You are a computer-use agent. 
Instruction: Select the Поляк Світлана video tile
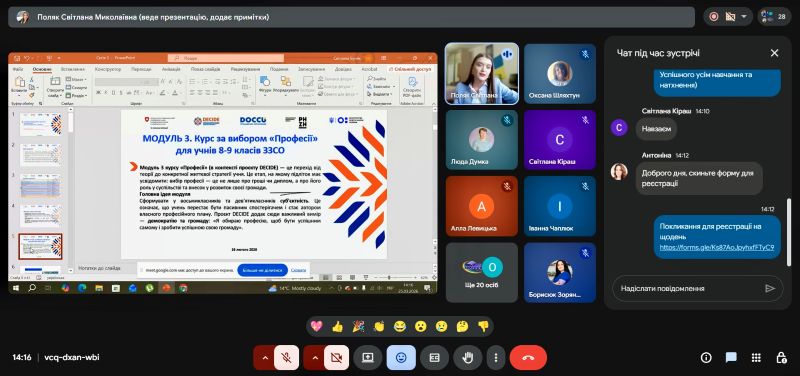pyautogui.click(x=482, y=73)
